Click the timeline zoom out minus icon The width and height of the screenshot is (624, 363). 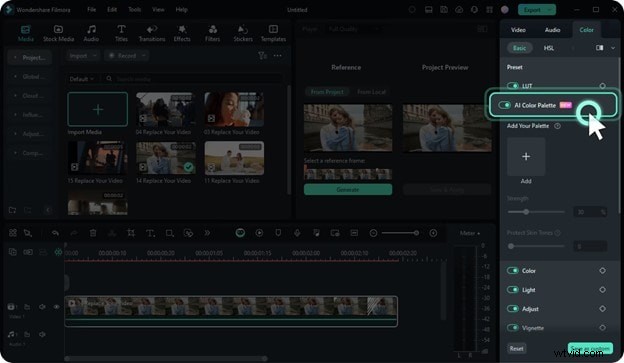373,233
